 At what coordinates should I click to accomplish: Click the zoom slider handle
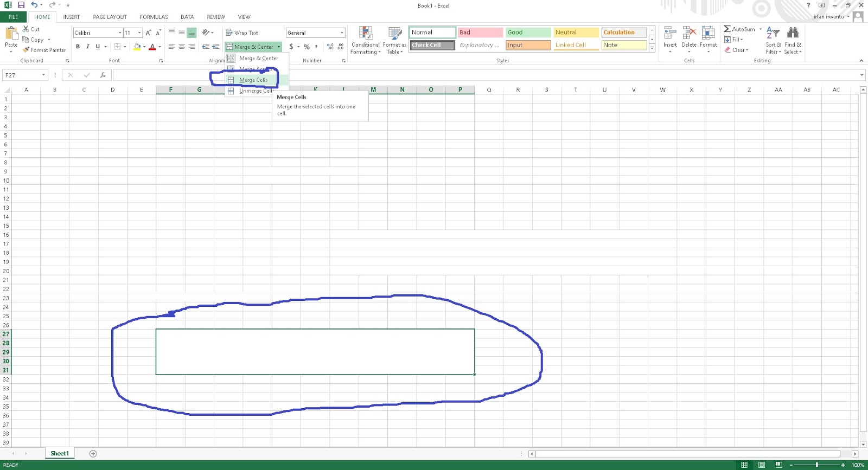click(x=816, y=465)
